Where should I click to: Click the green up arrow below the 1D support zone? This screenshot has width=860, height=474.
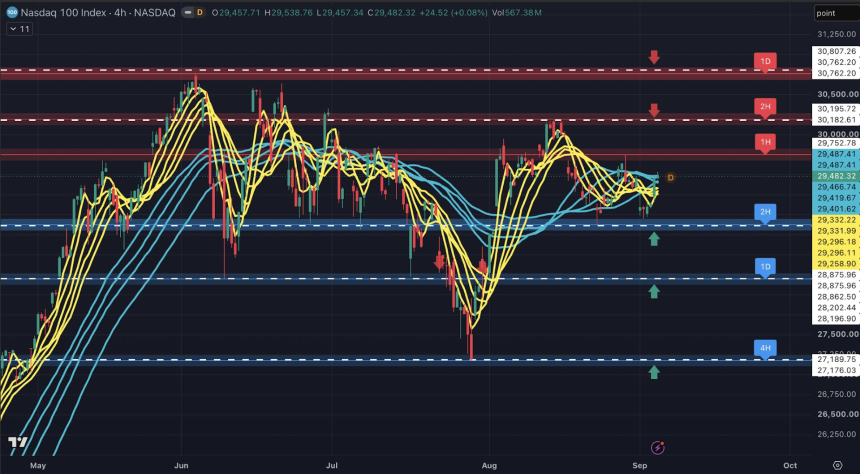[x=654, y=291]
